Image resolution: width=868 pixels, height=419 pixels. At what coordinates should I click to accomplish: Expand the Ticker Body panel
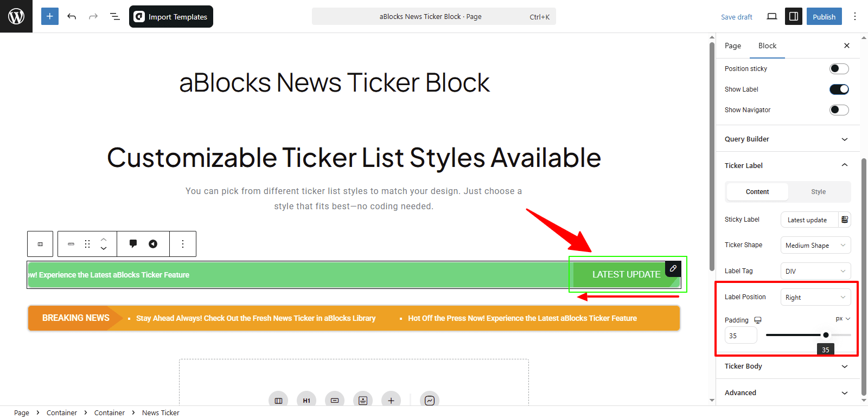click(787, 366)
